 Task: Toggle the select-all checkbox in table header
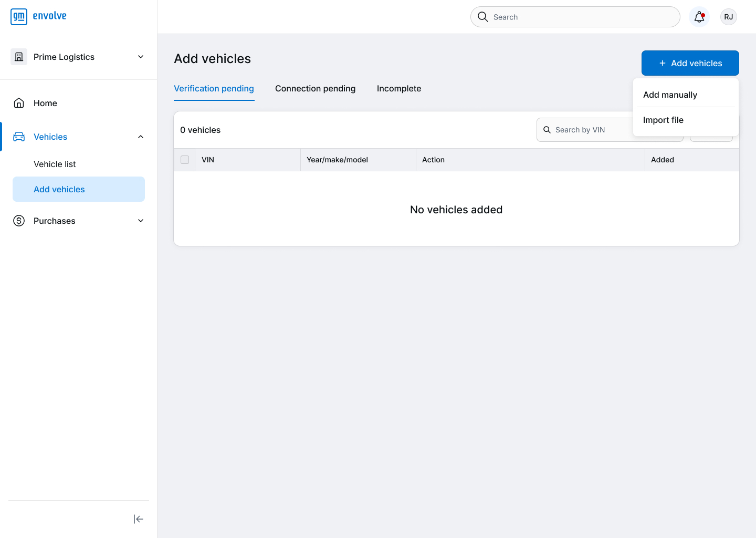[x=185, y=160]
